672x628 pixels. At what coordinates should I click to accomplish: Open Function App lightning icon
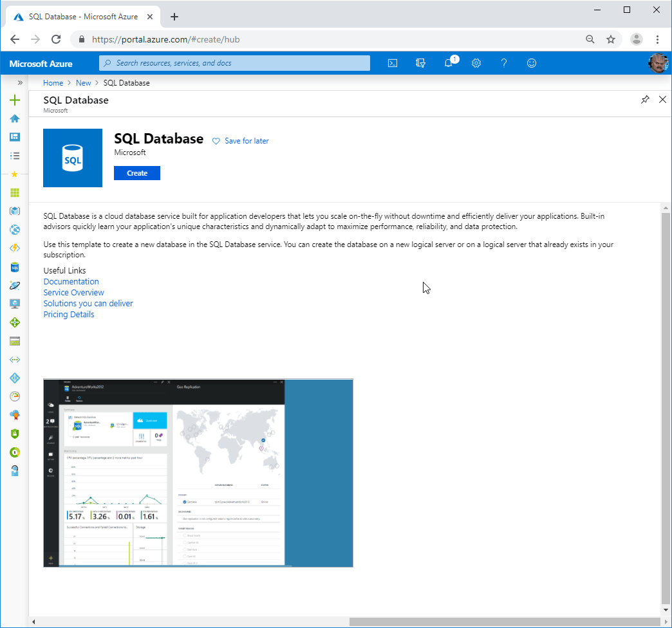(x=15, y=248)
